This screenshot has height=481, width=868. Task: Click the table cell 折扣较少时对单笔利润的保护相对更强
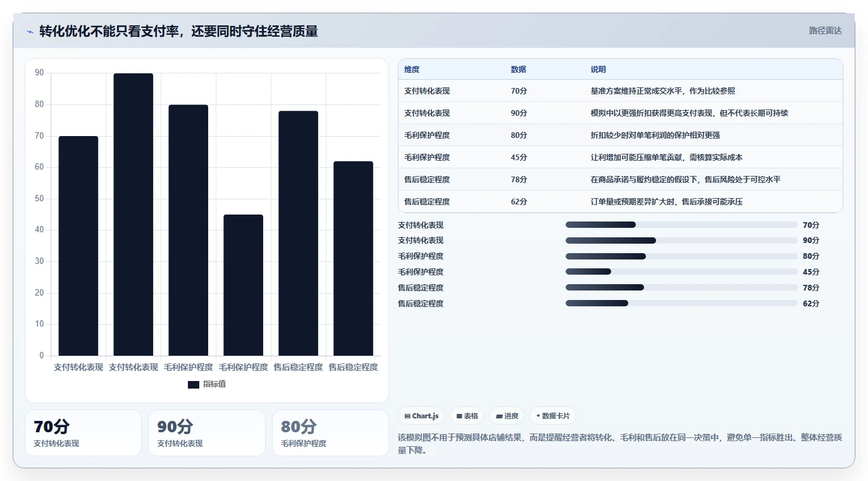tap(655, 135)
